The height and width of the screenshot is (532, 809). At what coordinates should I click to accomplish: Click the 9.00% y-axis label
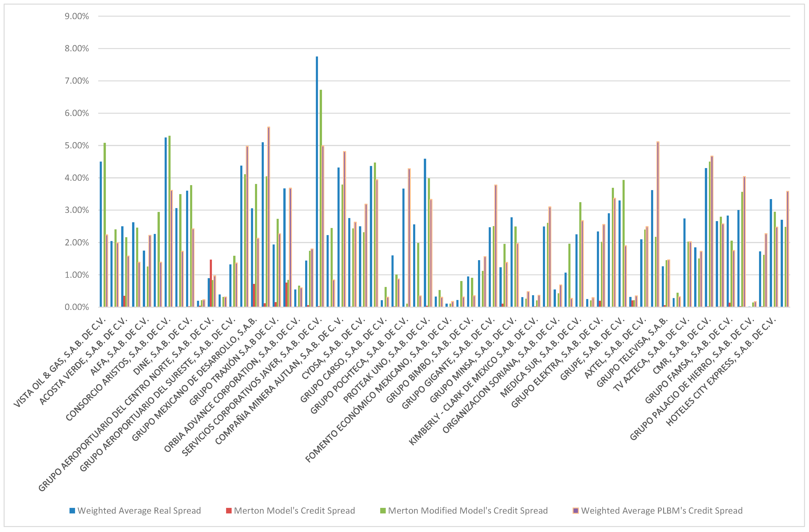77,16
